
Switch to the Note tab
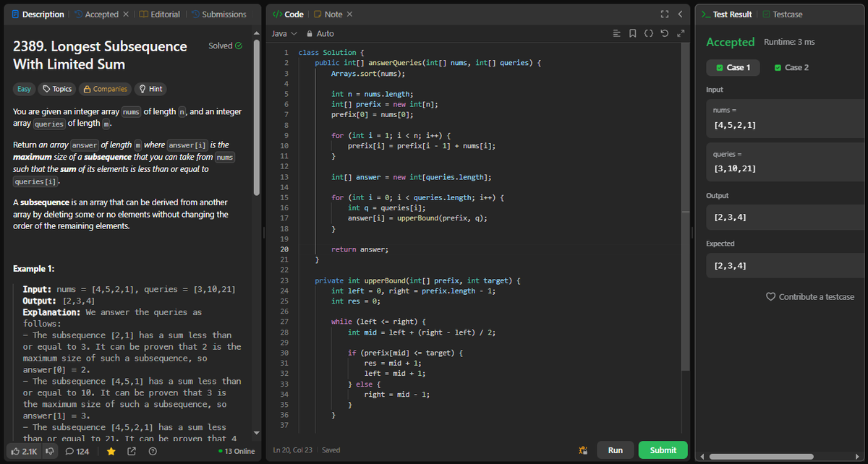328,14
